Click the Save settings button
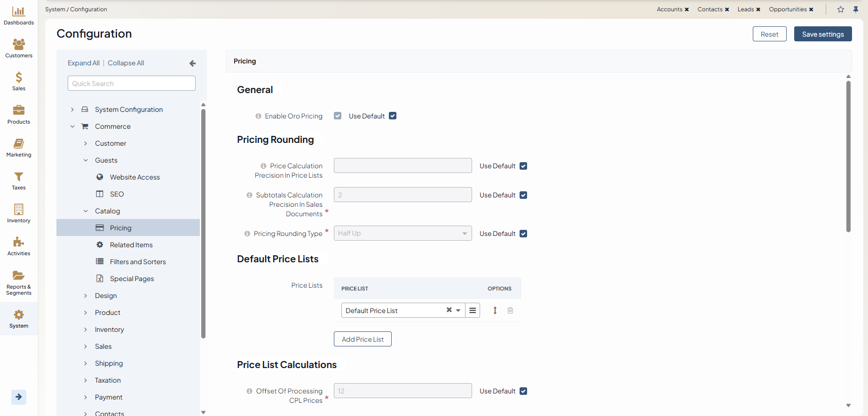This screenshot has width=868, height=416. tap(822, 34)
